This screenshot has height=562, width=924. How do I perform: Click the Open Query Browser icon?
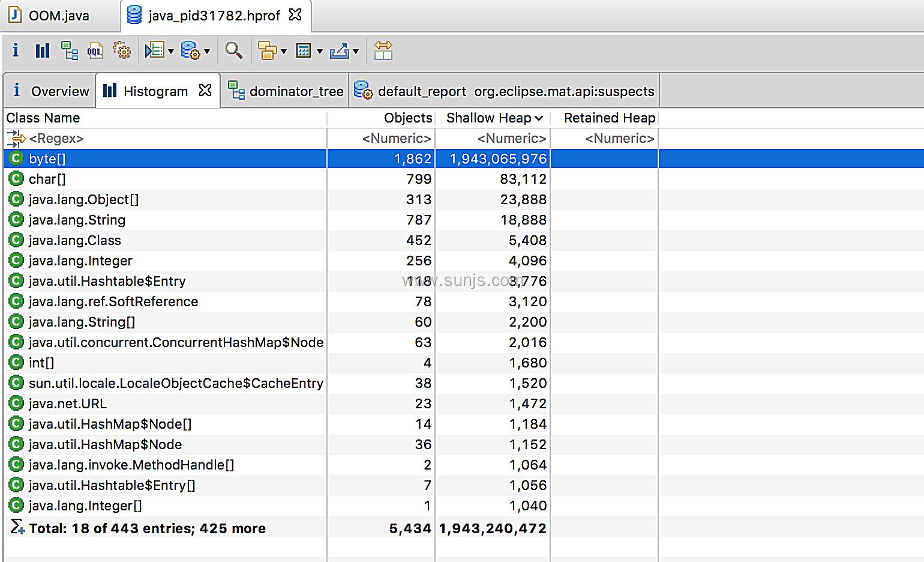pyautogui.click(x=191, y=50)
